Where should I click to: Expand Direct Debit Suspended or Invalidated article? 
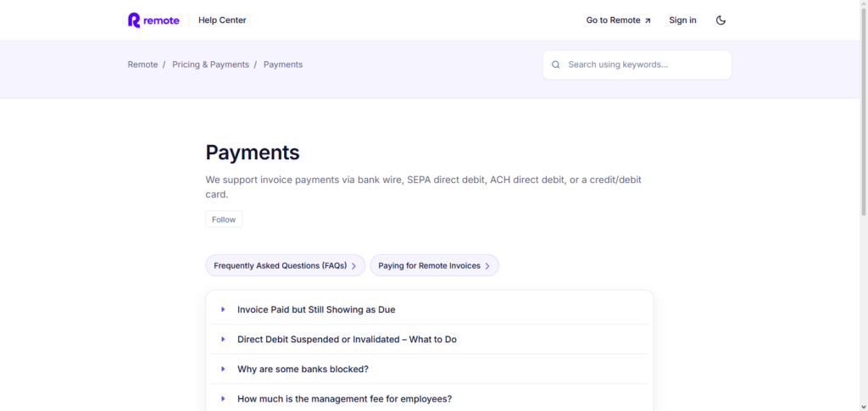429,340
